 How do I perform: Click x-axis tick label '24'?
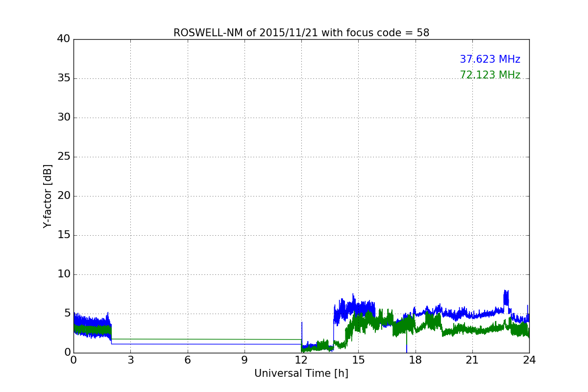click(529, 360)
